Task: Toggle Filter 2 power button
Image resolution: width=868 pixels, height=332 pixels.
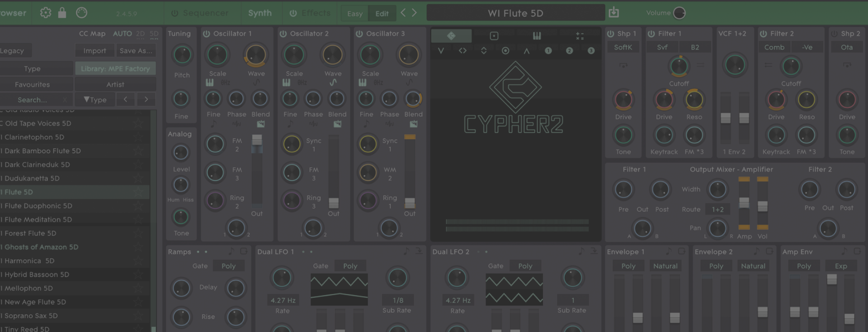Action: click(764, 33)
